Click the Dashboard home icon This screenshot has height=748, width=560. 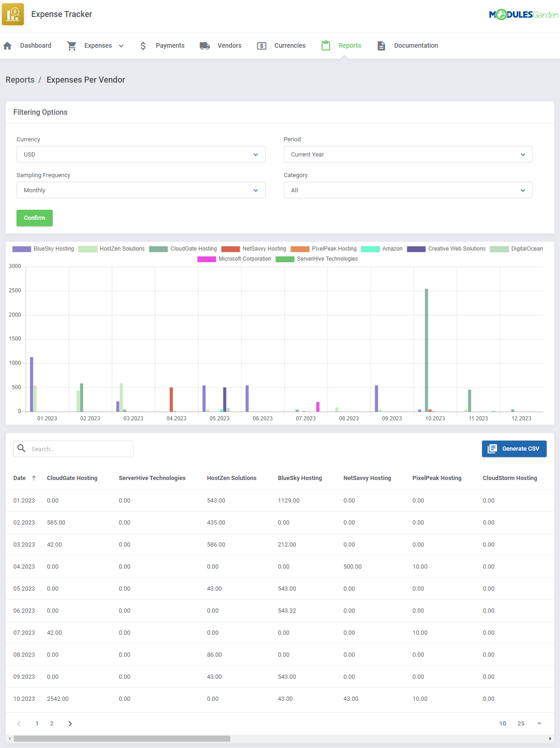coord(7,46)
